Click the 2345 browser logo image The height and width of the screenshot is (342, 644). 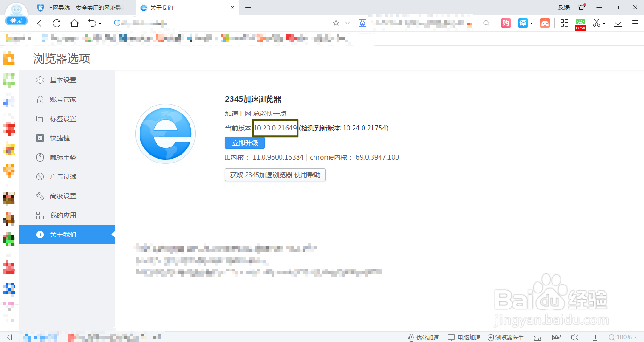click(165, 134)
